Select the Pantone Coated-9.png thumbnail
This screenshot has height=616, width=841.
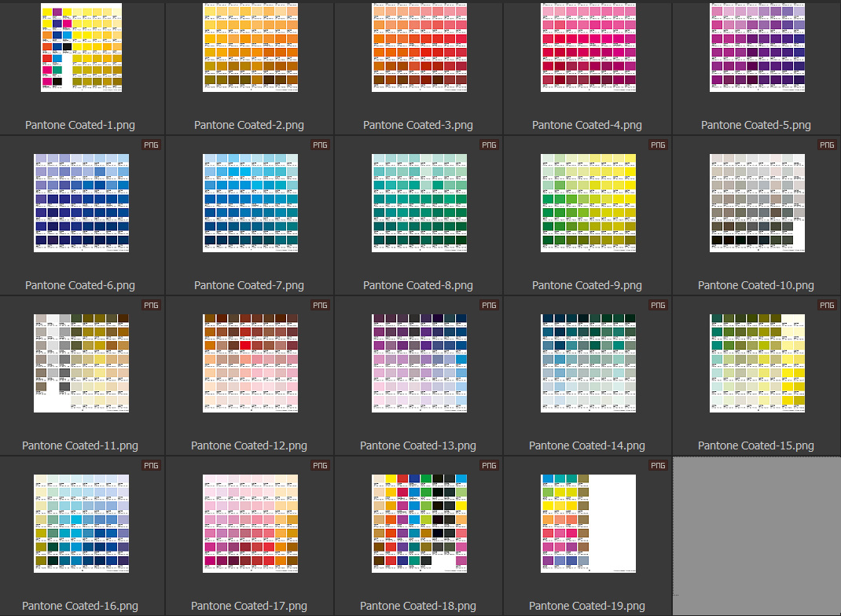coord(589,203)
